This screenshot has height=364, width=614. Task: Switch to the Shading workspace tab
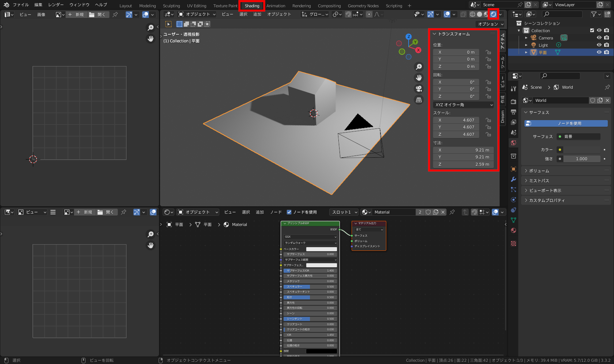click(251, 5)
